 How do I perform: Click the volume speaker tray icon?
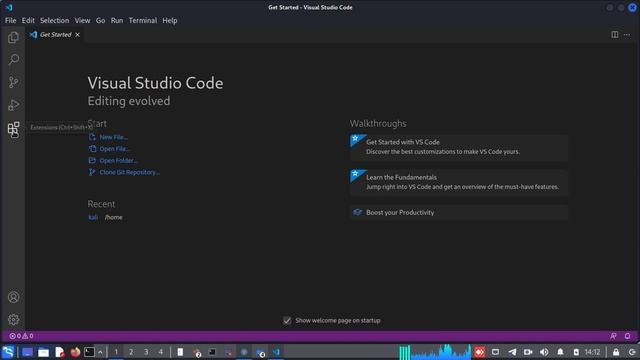pyautogui.click(x=544, y=352)
